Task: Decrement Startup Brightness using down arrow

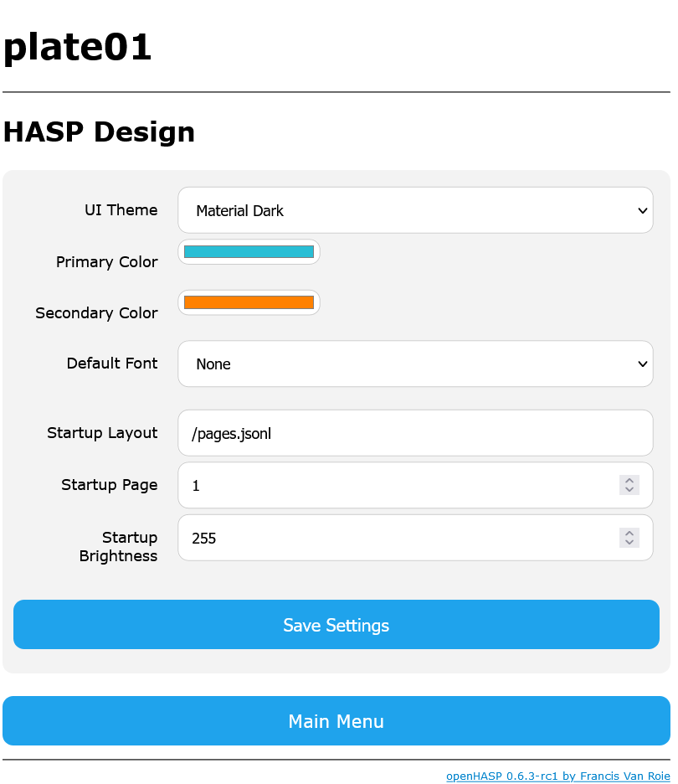Action: point(629,543)
